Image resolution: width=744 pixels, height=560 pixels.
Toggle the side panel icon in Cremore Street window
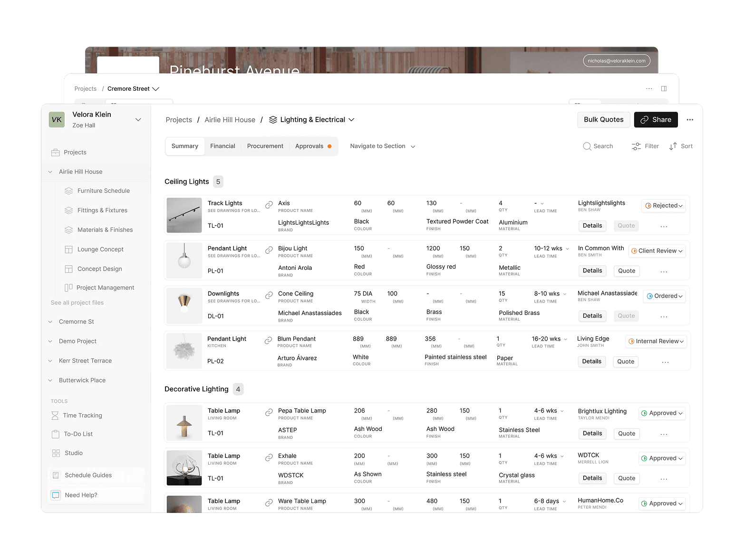664,89
